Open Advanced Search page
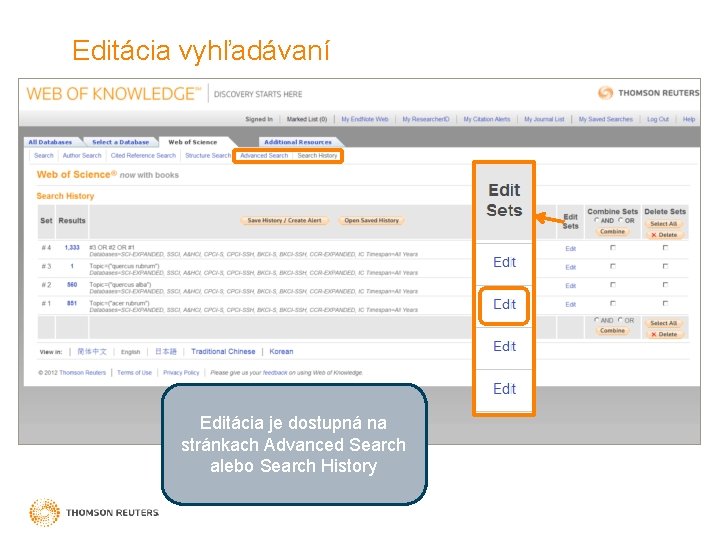This screenshot has height=540, width=720. click(x=264, y=156)
